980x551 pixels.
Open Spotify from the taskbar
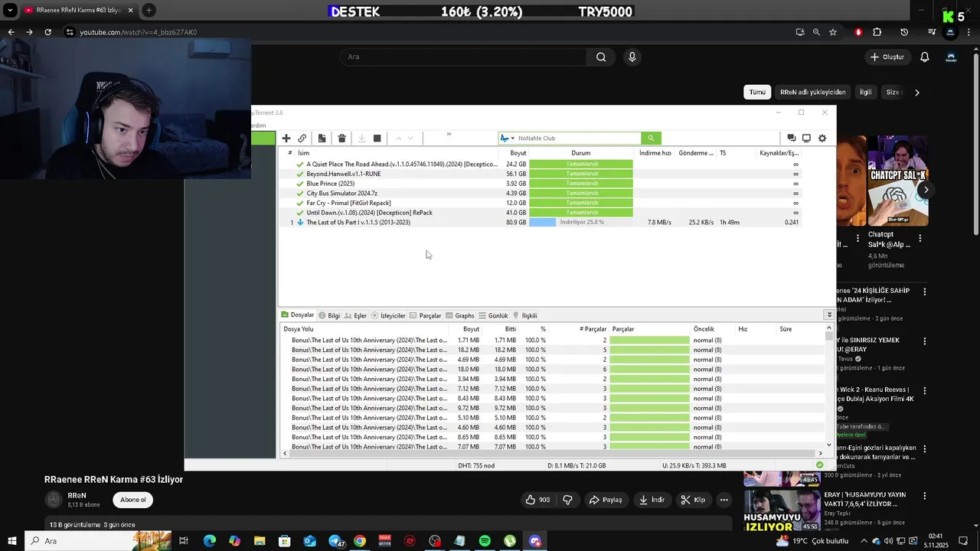coord(485,541)
